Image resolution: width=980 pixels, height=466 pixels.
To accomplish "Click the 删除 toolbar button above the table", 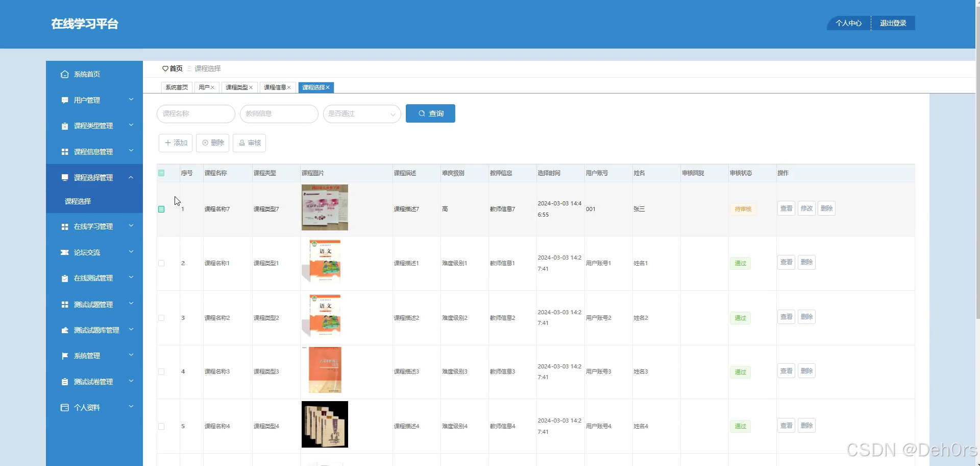I will click(x=213, y=143).
